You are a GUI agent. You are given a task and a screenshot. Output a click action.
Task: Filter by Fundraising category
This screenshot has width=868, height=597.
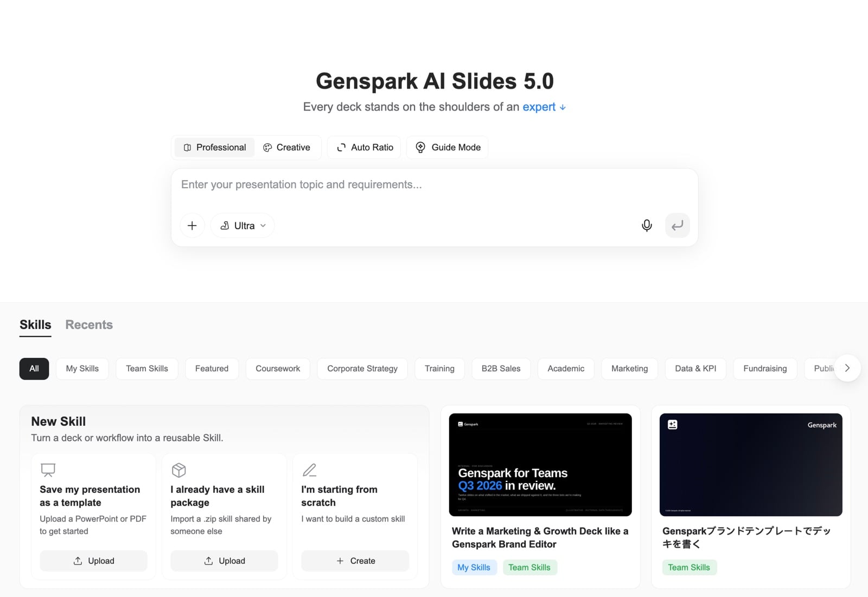click(x=765, y=369)
